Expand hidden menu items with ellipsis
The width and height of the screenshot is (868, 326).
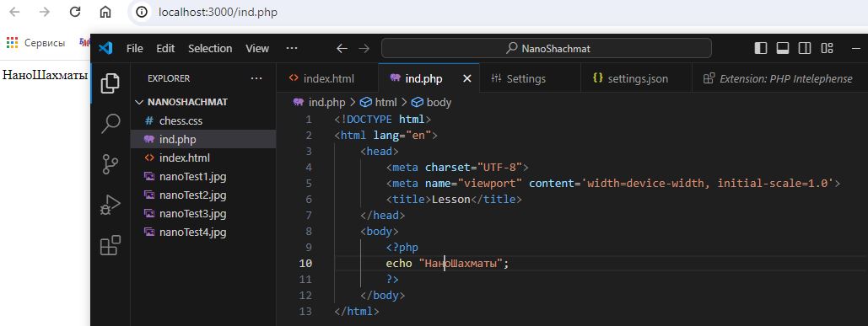click(292, 48)
